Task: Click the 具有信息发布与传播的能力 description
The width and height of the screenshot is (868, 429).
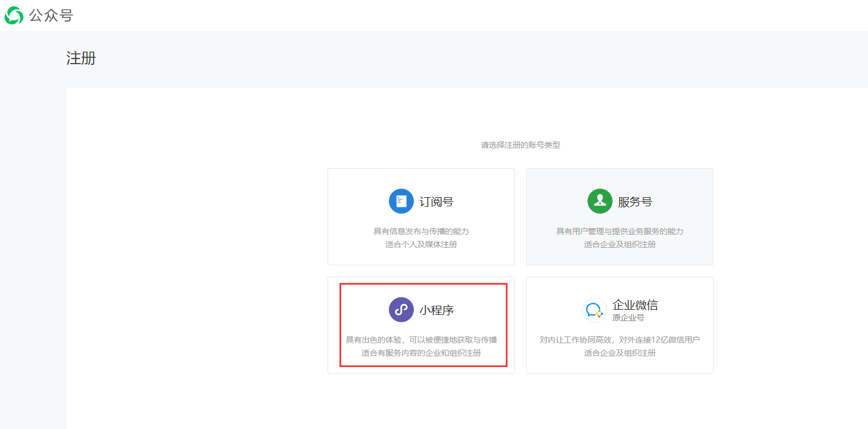Action: 421,231
